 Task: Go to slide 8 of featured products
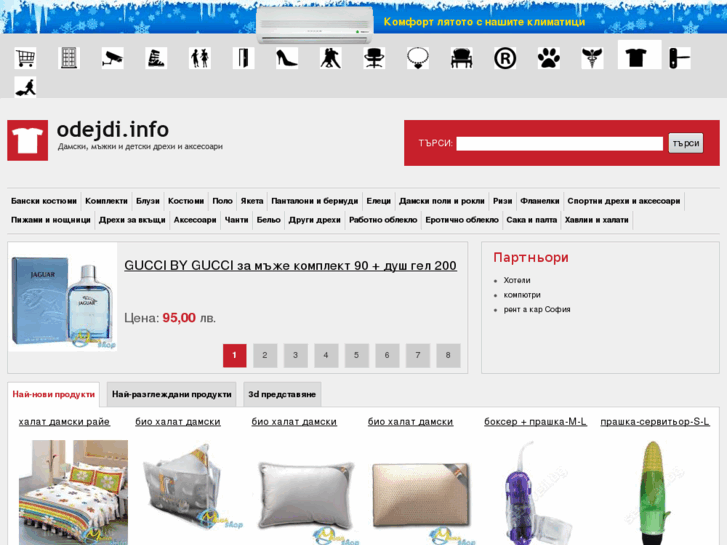(x=448, y=355)
